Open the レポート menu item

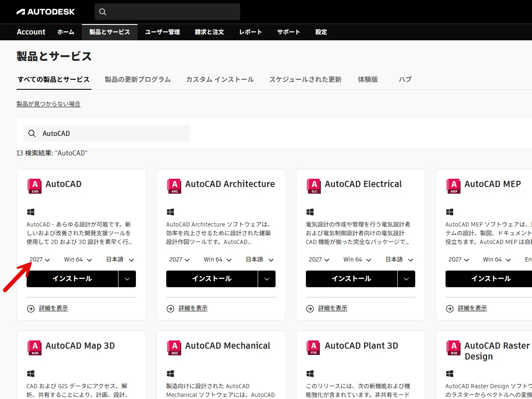coord(251,32)
